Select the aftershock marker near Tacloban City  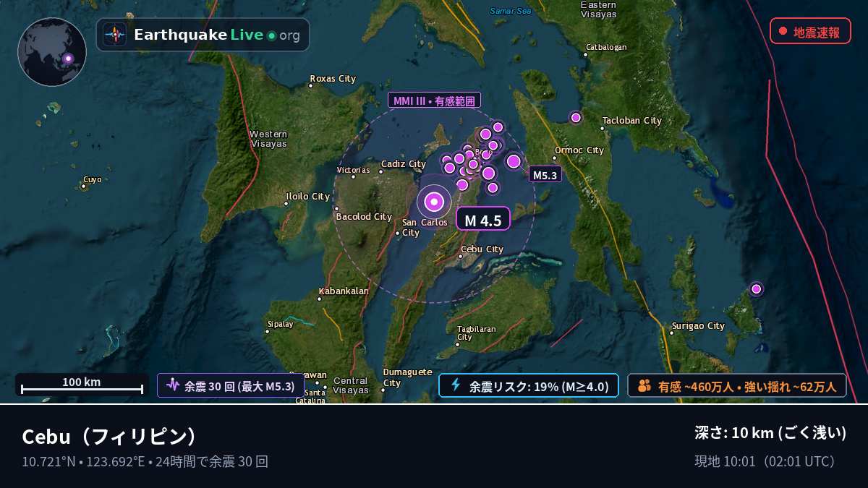point(576,117)
